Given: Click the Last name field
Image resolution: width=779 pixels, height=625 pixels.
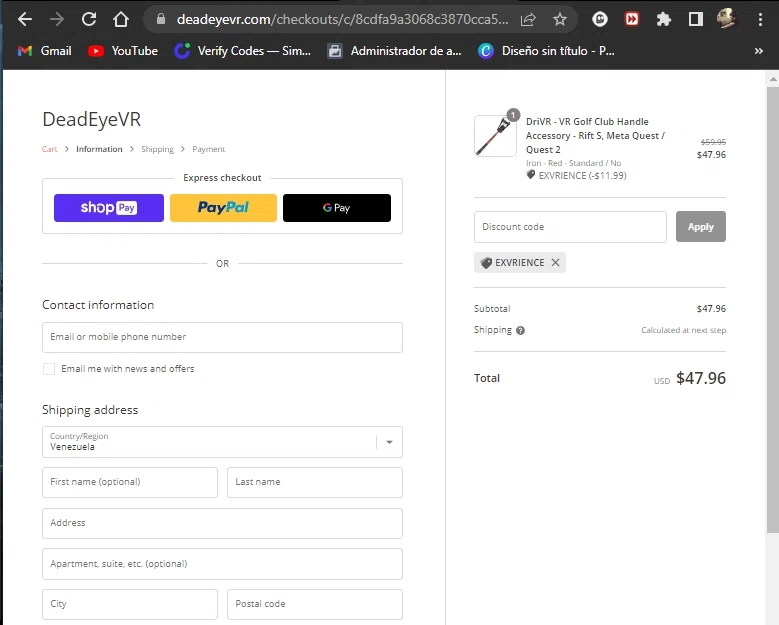Looking at the screenshot, I should click(x=314, y=482).
